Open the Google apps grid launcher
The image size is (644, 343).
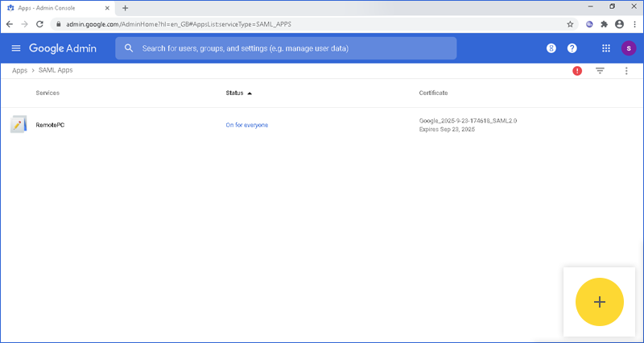coord(606,48)
